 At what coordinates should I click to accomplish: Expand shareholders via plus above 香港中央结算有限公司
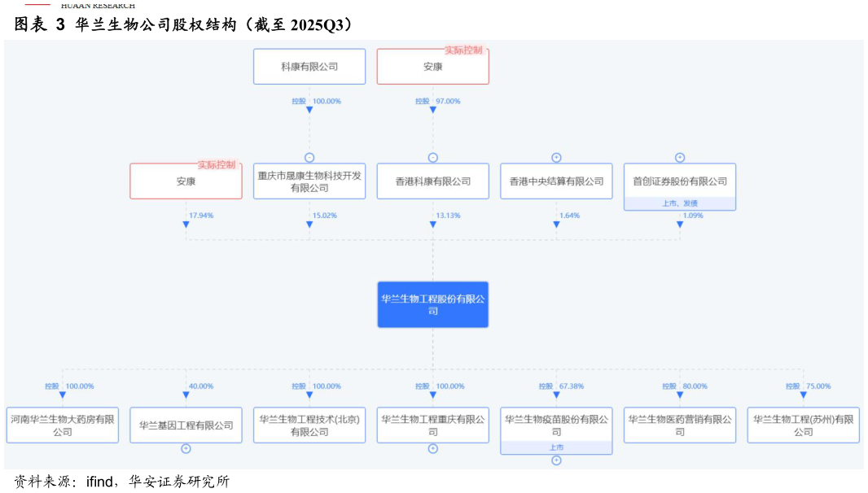pos(556,157)
